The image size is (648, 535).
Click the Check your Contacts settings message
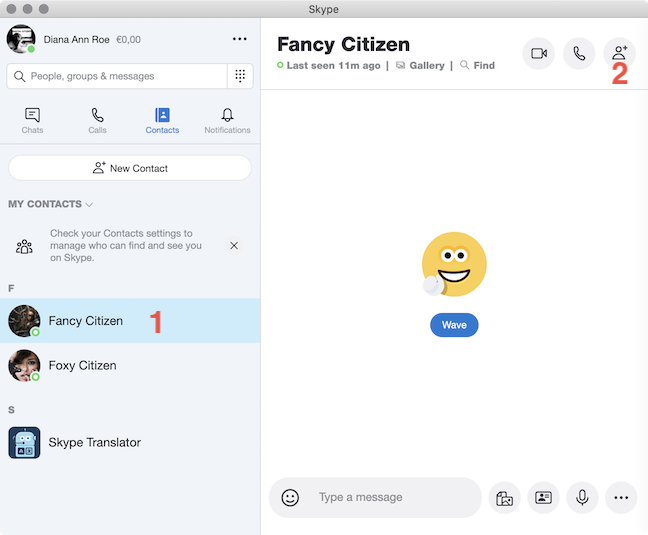126,246
